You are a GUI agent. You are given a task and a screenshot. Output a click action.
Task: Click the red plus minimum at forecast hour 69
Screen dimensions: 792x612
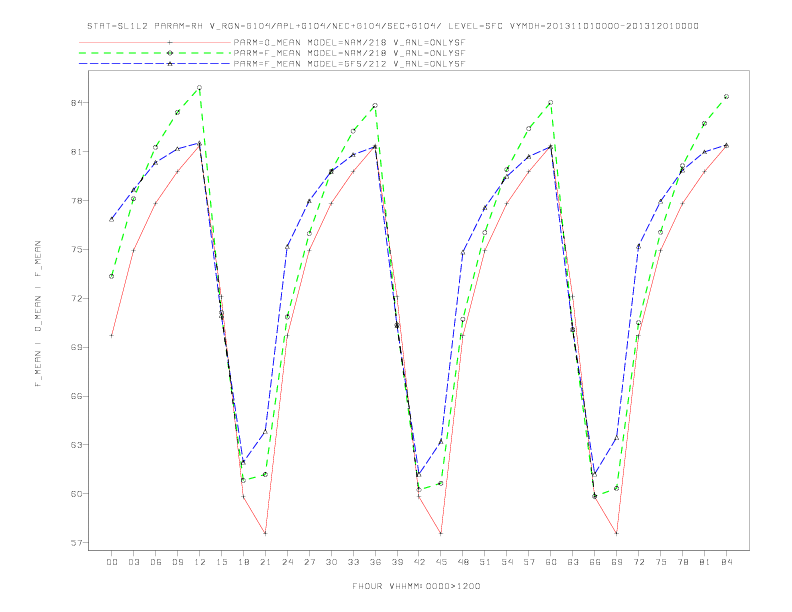point(617,533)
